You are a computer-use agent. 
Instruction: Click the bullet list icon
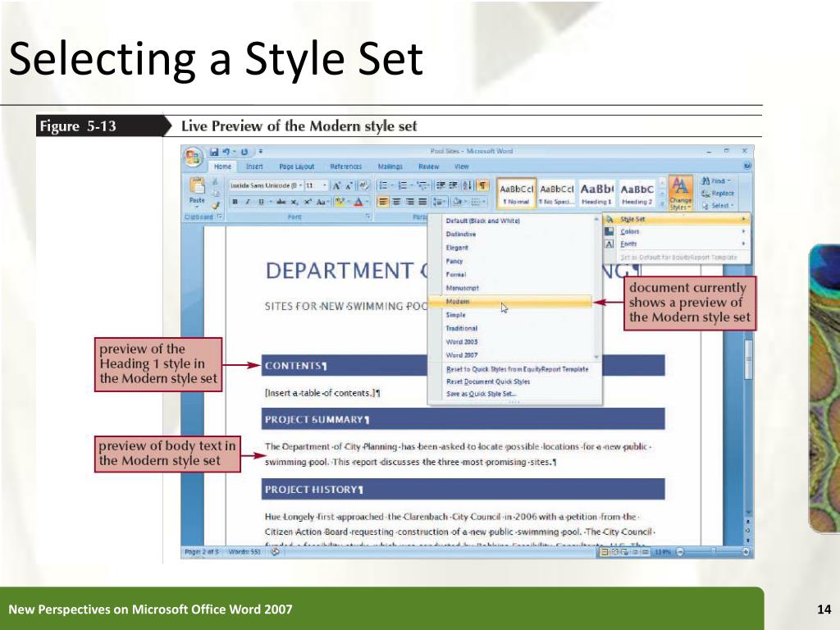pyautogui.click(x=384, y=186)
